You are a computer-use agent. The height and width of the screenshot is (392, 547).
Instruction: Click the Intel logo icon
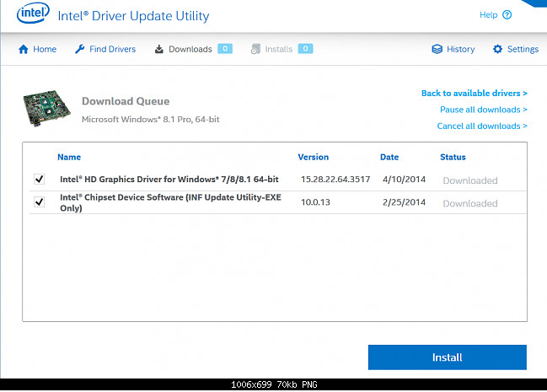tap(32, 15)
